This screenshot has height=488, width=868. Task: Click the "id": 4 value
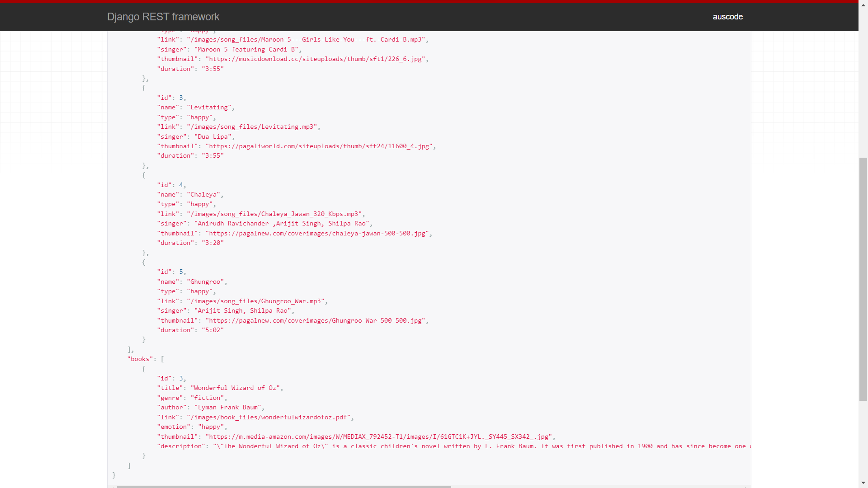tap(181, 185)
